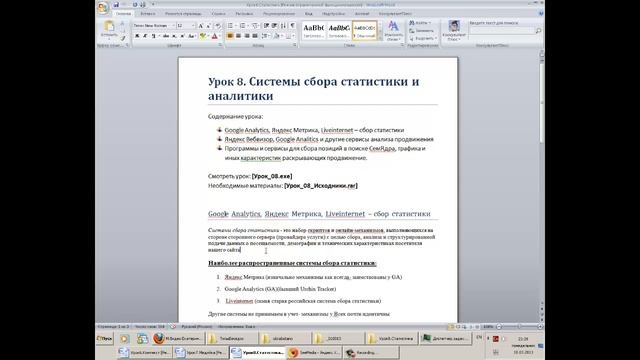The image size is (640, 360).
Task: Click the ConsultantPlus search text field
Action: point(502,31)
